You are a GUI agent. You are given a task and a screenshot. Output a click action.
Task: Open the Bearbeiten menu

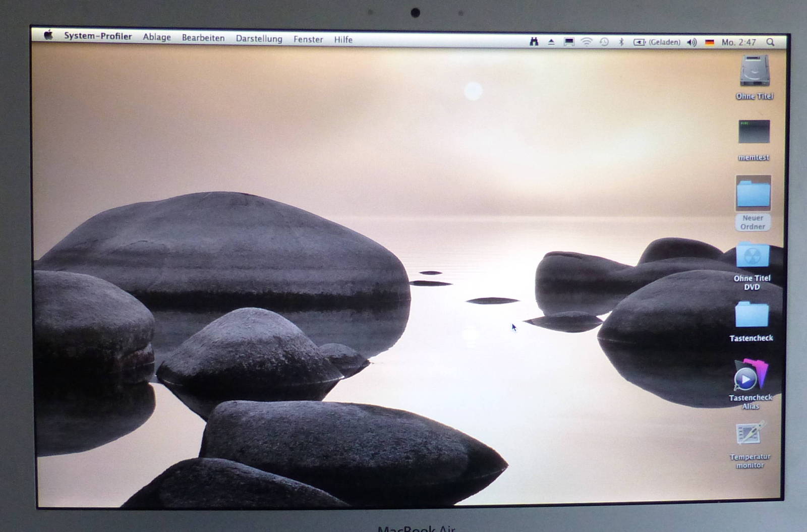203,38
